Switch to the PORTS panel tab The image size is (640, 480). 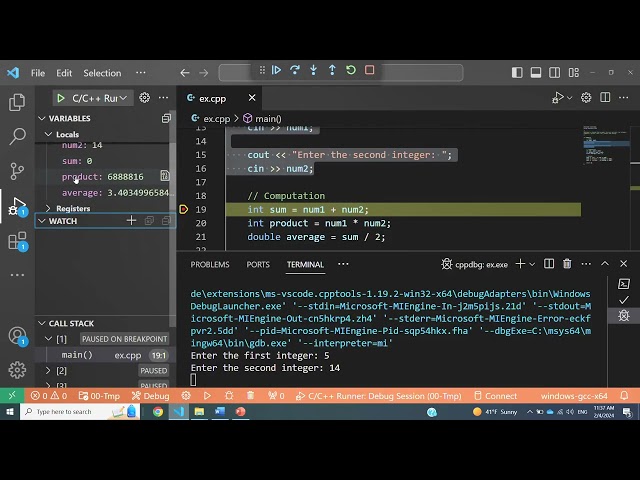click(258, 264)
